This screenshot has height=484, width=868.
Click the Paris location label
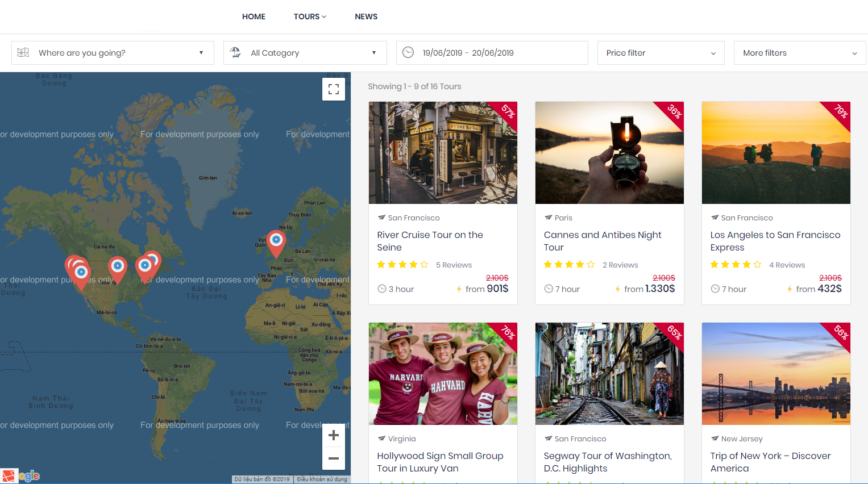[x=563, y=218]
